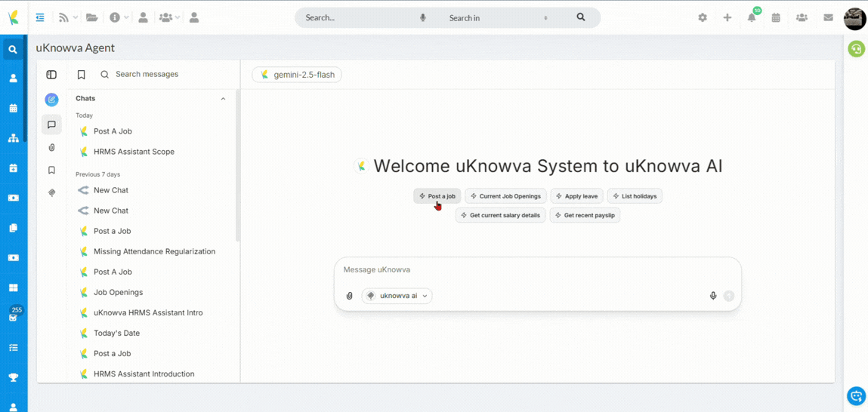Open the user profile avatar picture

[854, 19]
